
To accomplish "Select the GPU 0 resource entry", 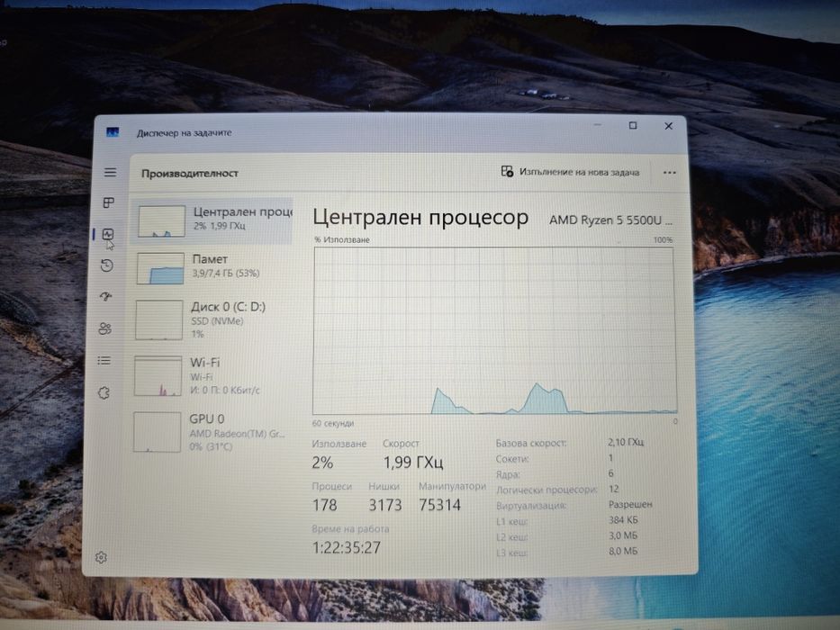I will (210, 432).
